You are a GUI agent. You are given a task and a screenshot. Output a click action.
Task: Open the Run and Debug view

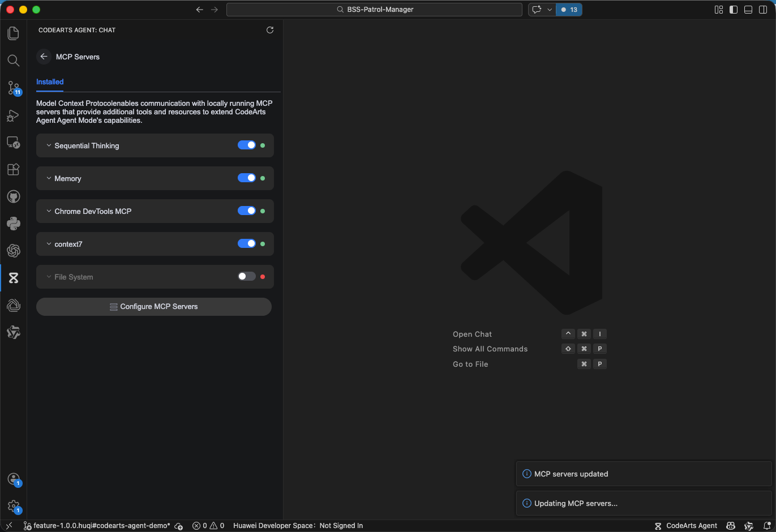14,115
